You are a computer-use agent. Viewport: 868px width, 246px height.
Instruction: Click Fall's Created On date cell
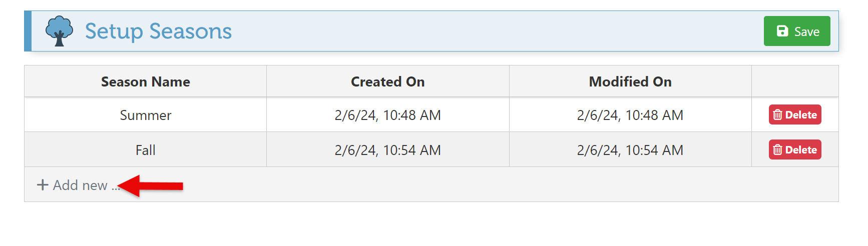[387, 150]
